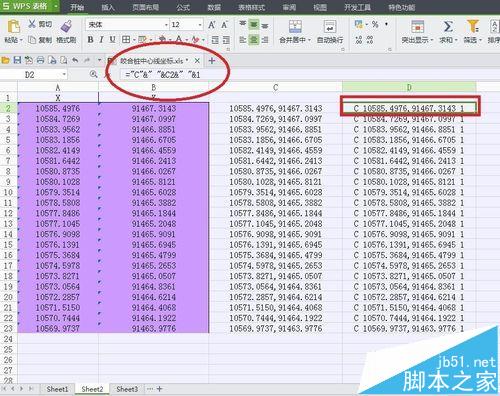
Task: Click the Paste clipboard icon
Action: (13, 26)
